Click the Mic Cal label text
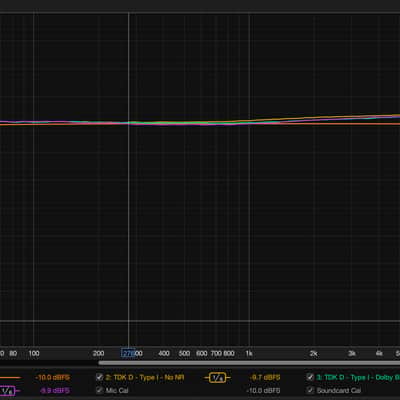The height and width of the screenshot is (400, 400). [x=117, y=390]
